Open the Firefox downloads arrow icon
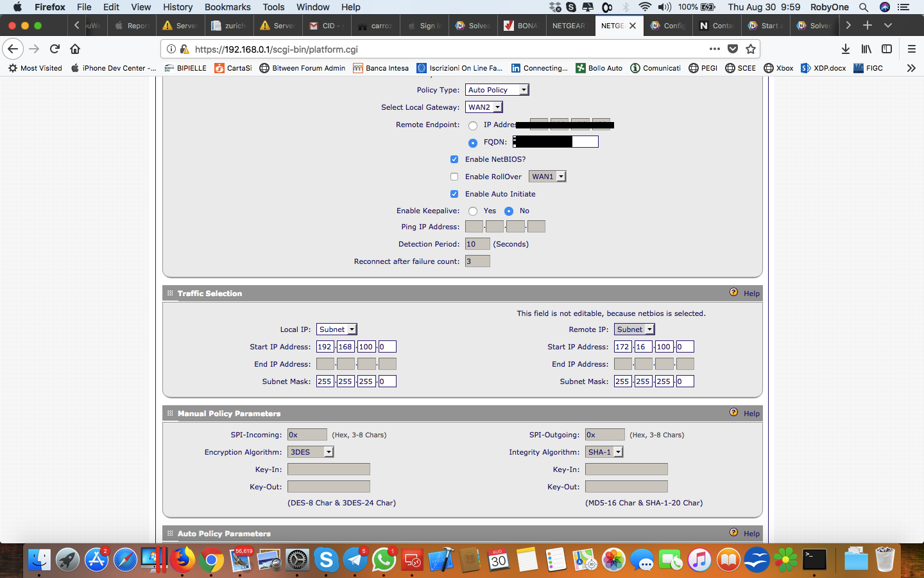 point(845,49)
